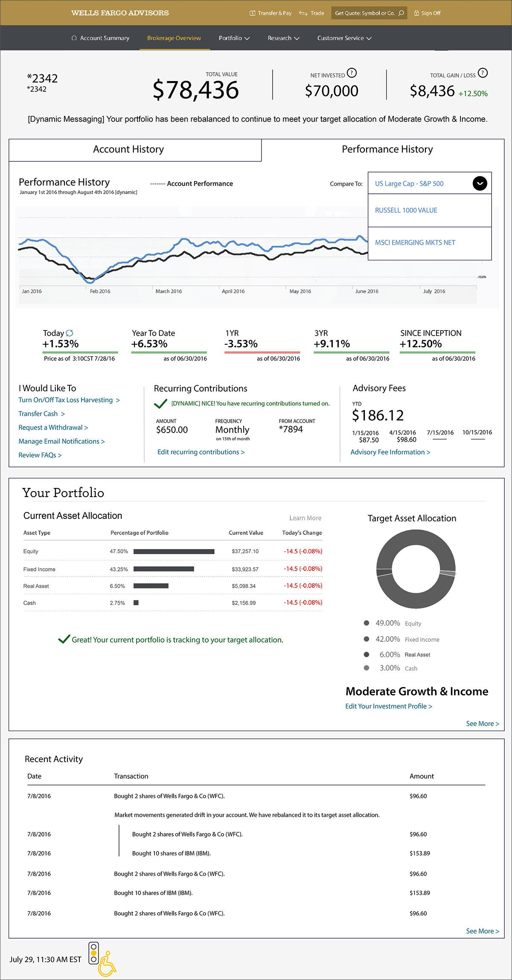Click the $78,436 total value
Viewport: 512px width, 980px height.
[196, 91]
